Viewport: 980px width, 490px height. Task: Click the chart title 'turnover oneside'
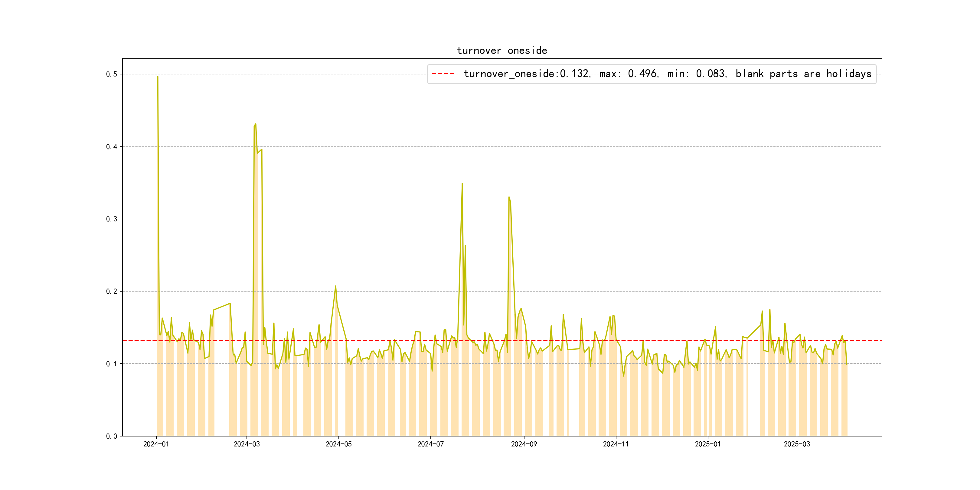501,51
